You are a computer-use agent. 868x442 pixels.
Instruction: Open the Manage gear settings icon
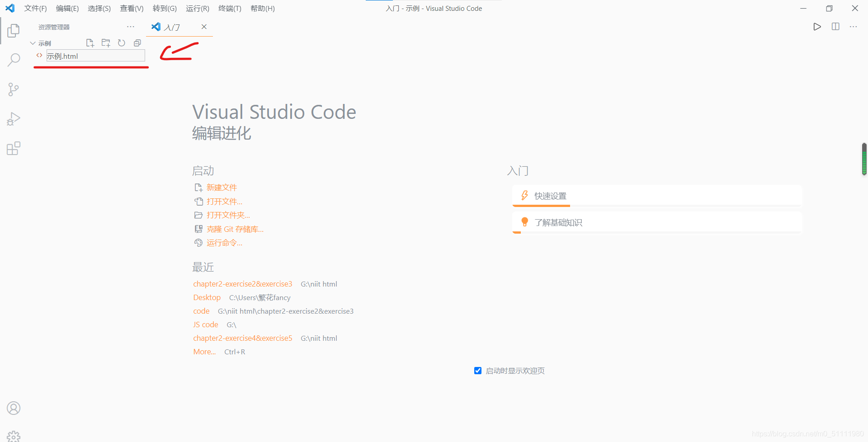(x=14, y=436)
